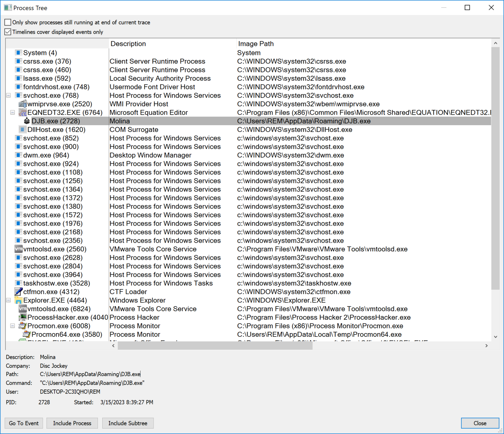Click the DllHost.exe (1620) icon

[x=23, y=129]
